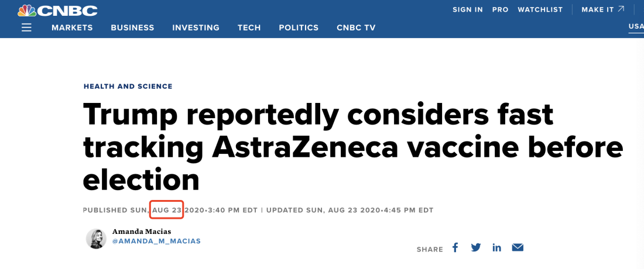Share article on Facebook

[x=455, y=248]
